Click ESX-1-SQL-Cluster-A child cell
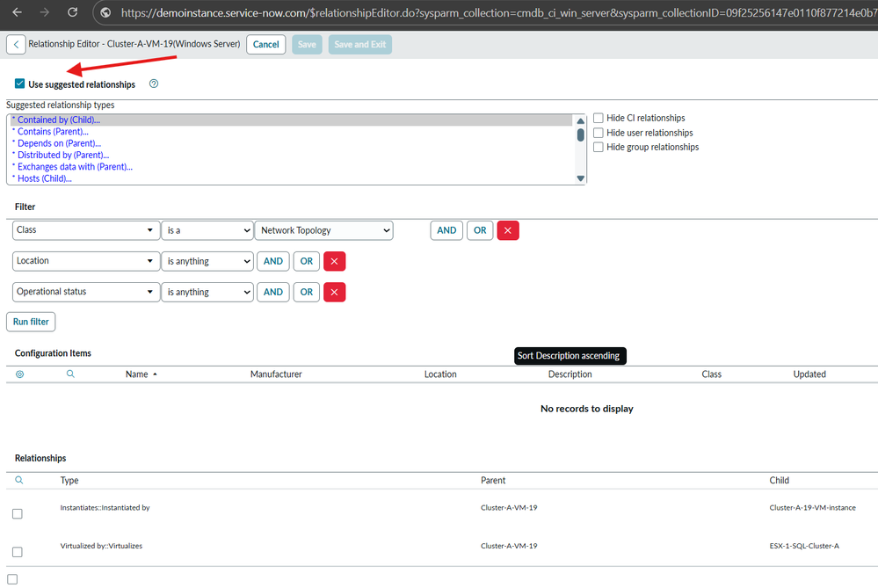 804,546
